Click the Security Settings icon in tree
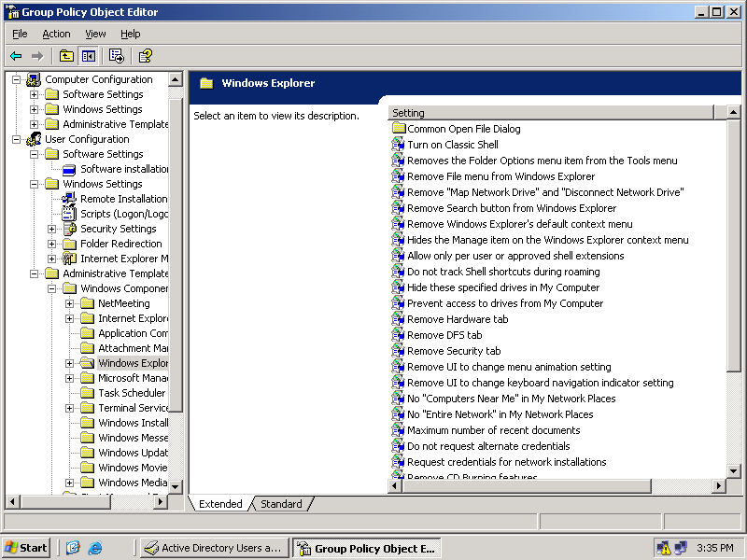 (69, 229)
